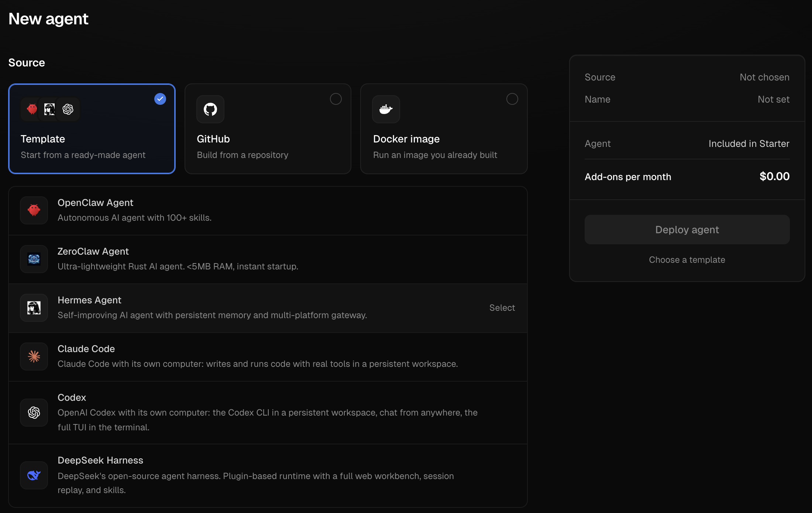Image resolution: width=812 pixels, height=513 pixels.
Task: Click the Claude Code persistent workspace description
Action: coord(258,364)
